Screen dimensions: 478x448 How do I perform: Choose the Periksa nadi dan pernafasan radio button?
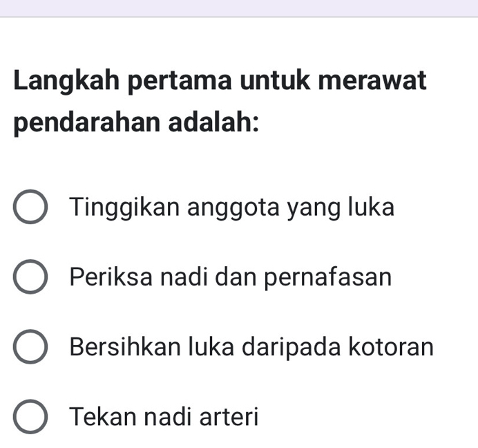point(30,278)
